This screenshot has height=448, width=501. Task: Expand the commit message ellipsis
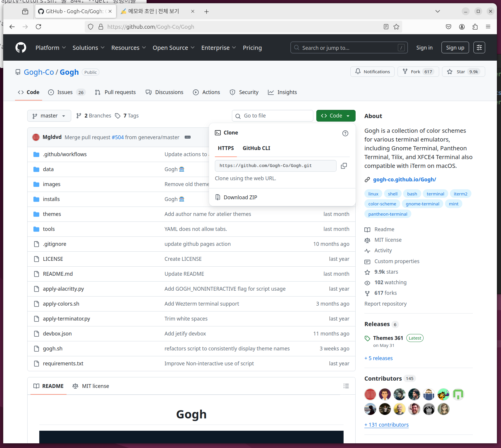[x=188, y=137]
